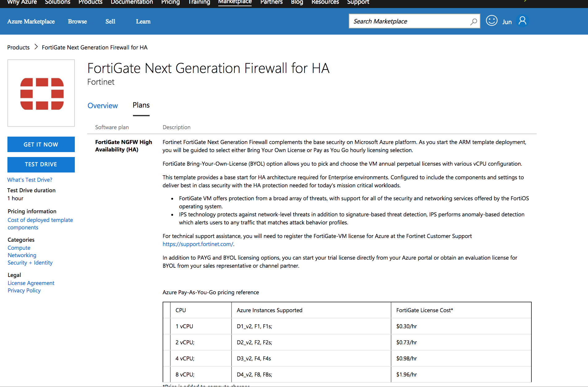
Task: Click the search magnifier icon
Action: pos(473,22)
